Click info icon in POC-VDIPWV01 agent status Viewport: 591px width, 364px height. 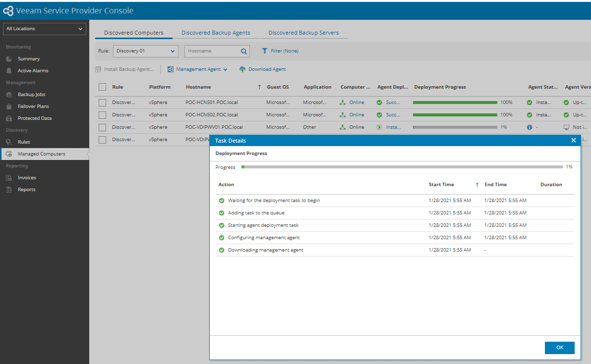pyautogui.click(x=530, y=127)
